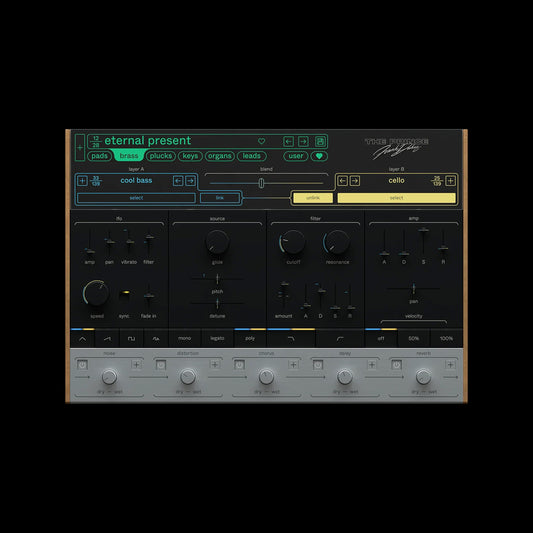Set voice mode to legato
This screenshot has height=533, width=533.
pyautogui.click(x=217, y=339)
